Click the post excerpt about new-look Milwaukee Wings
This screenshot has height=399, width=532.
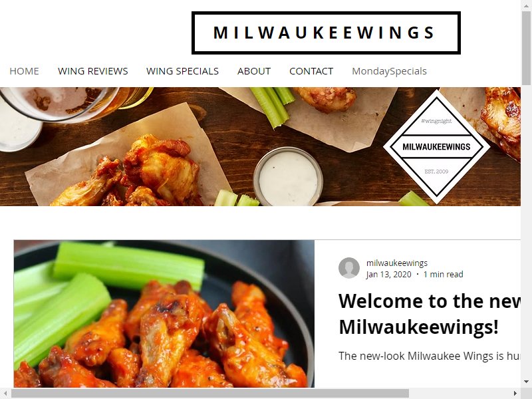430,356
